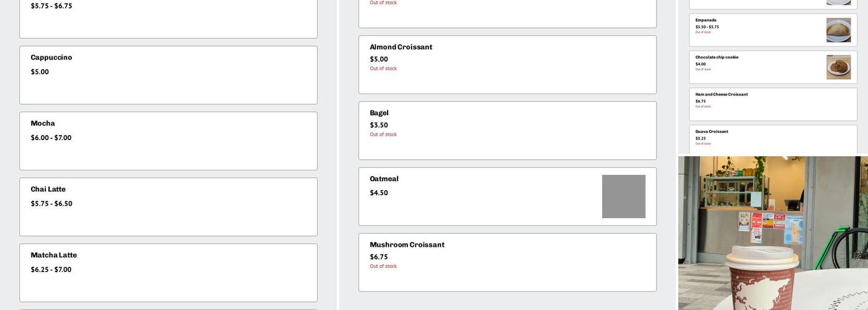Click the Mocha price $6.00 - $7.00
The width and height of the screenshot is (868, 310).
click(51, 138)
